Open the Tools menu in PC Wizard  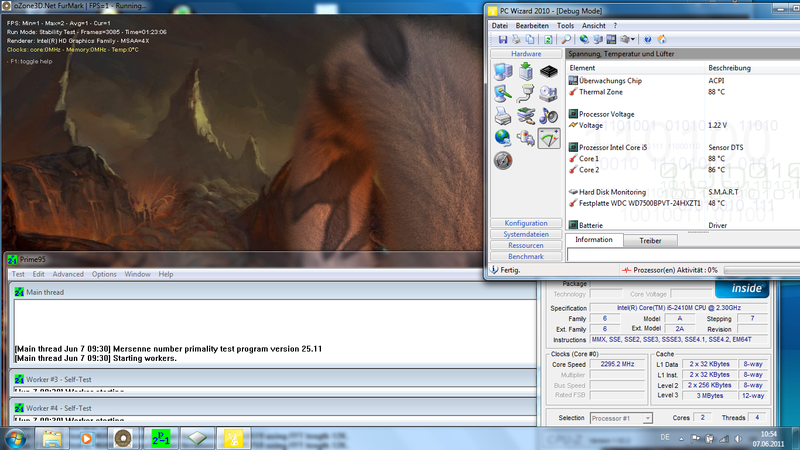[565, 26]
